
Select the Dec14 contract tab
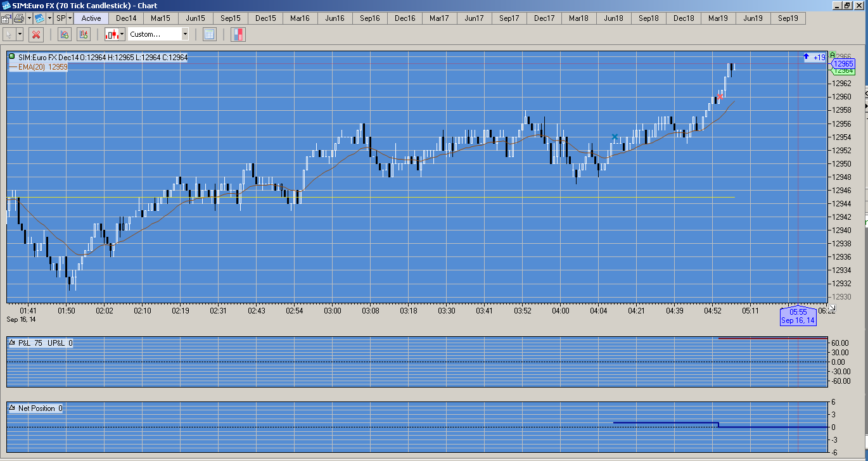coord(126,18)
